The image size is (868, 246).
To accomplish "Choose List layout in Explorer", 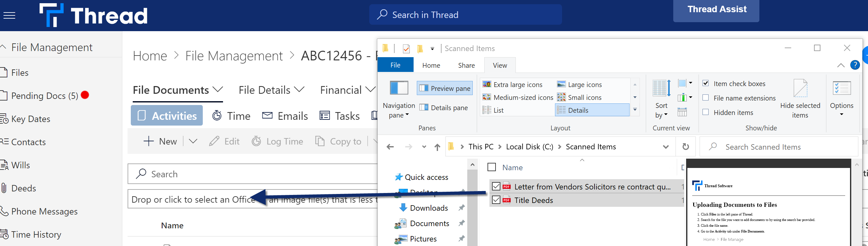I will point(493,110).
